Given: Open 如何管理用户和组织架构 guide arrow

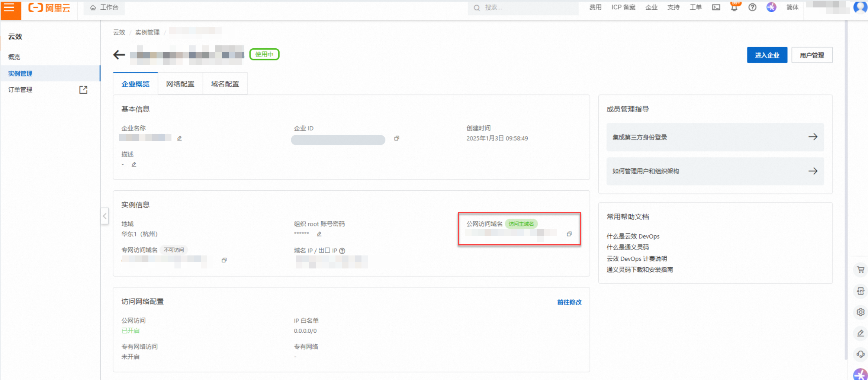Looking at the screenshot, I should coord(813,171).
